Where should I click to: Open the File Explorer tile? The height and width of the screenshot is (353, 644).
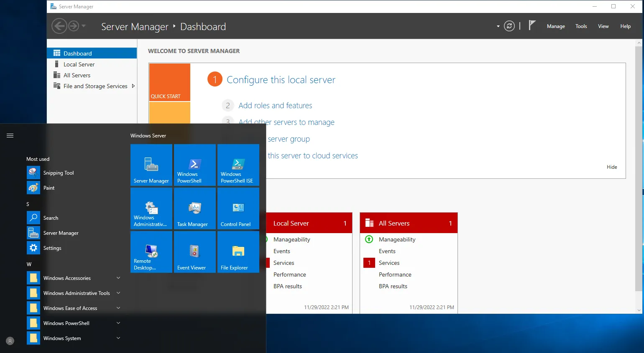click(x=238, y=252)
